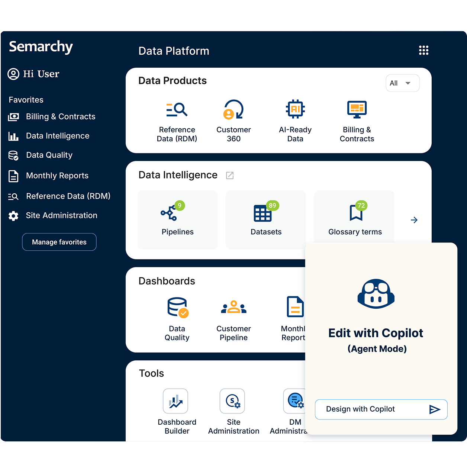Open the Data Quality dashboard icon
The image size is (467, 476).
(177, 308)
